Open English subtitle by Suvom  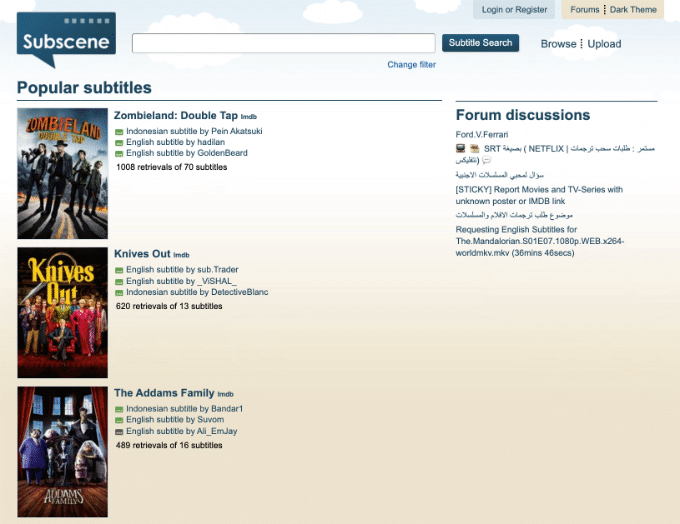175,419
